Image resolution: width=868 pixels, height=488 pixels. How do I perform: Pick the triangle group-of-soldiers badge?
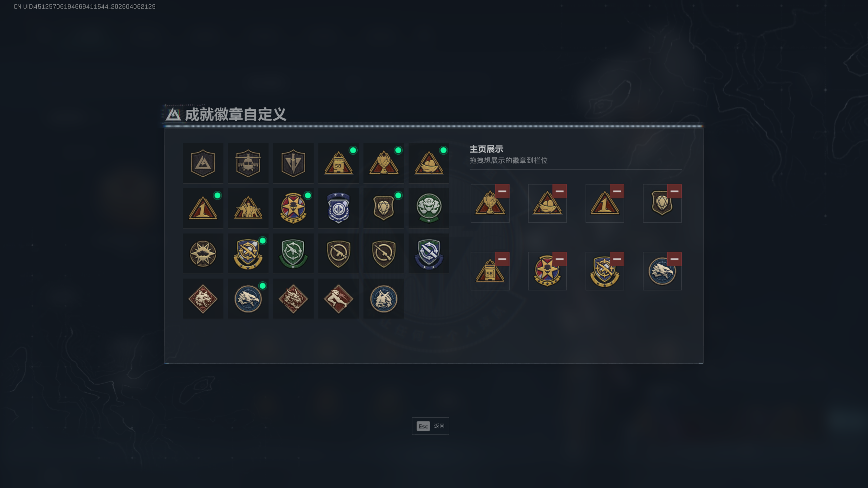pos(248,208)
